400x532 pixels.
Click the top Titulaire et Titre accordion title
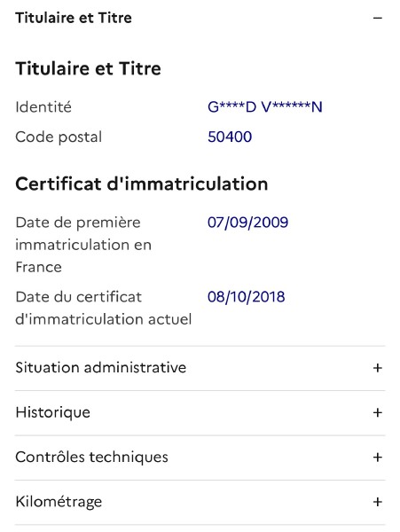74,18
